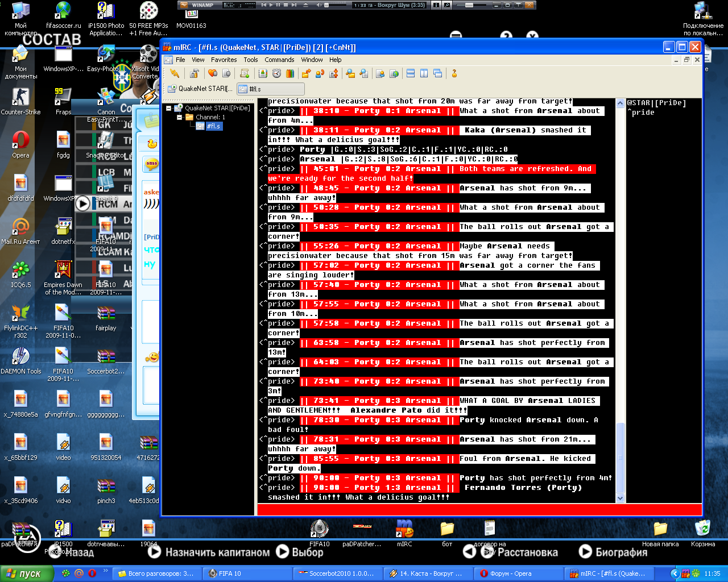This screenshot has height=582, width=728.
Task: Open the Channels list toolbar icon
Action: pos(226,73)
